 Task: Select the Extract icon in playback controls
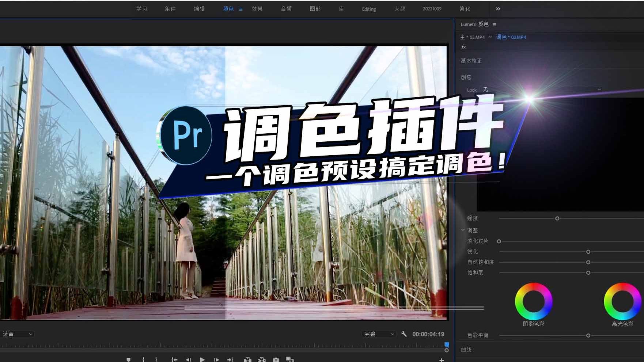point(262,359)
